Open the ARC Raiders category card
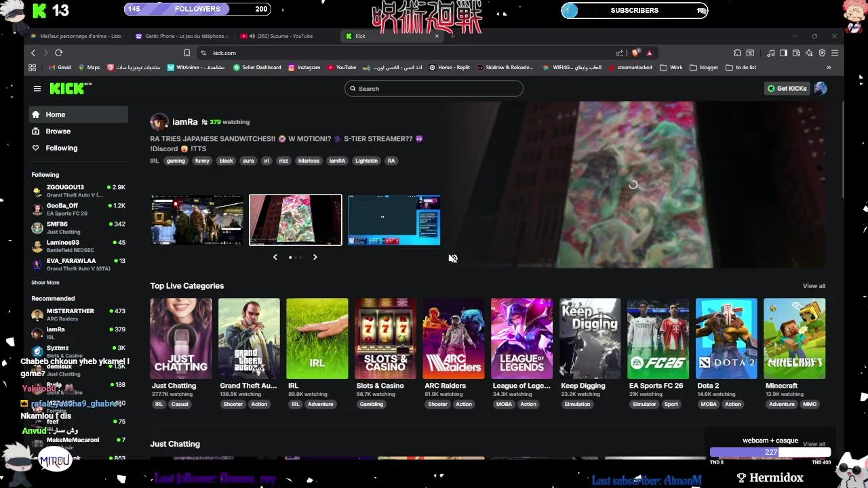 (454, 339)
